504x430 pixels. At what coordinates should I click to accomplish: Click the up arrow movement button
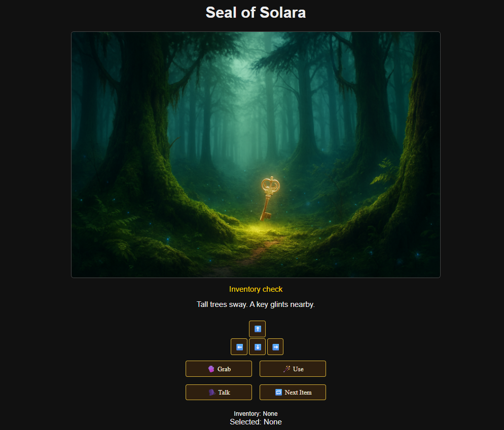point(257,329)
